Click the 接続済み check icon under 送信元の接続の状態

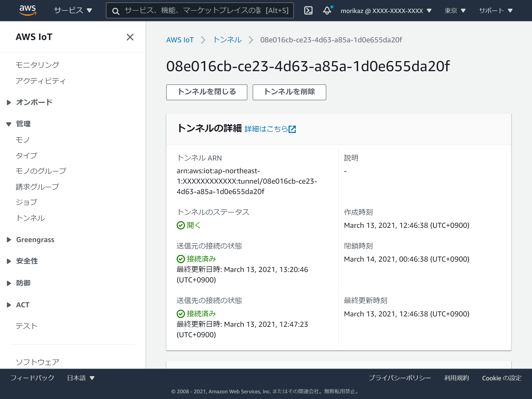[181, 259]
